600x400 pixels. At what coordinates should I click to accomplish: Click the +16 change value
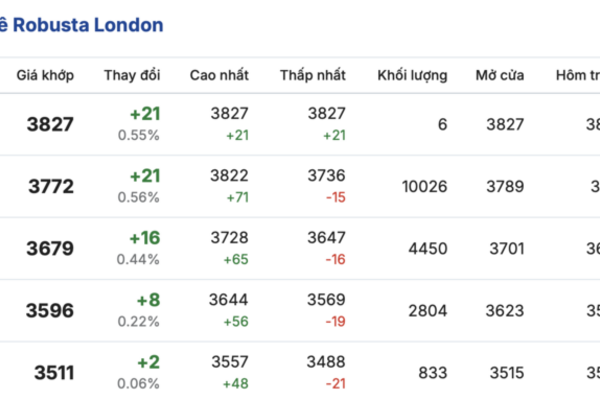click(x=144, y=239)
